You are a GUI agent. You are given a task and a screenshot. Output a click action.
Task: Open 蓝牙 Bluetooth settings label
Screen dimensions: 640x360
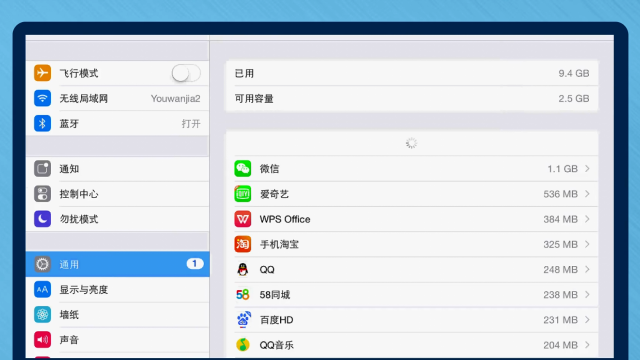pos(69,124)
